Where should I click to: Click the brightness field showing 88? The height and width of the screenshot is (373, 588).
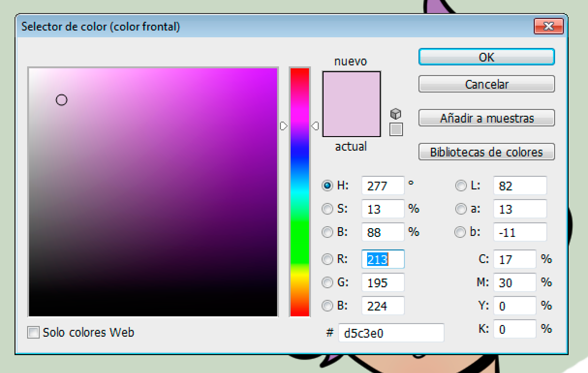click(383, 233)
